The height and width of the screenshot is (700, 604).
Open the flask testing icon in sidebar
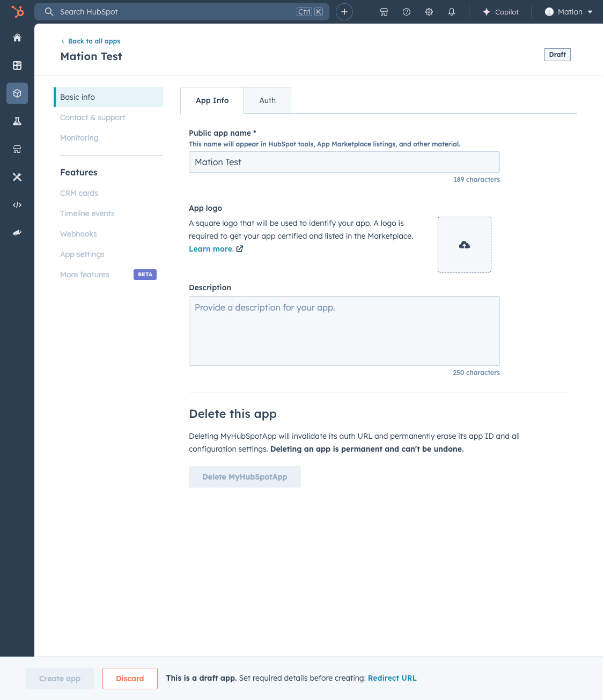click(x=17, y=121)
